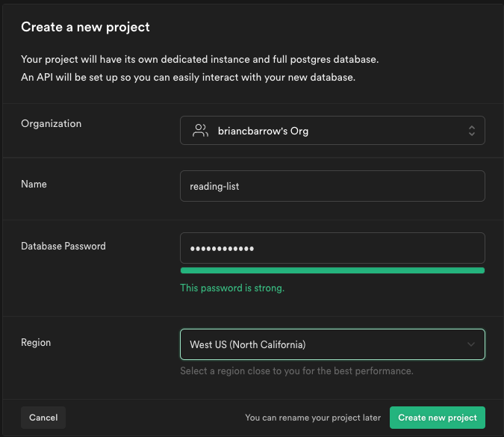Image resolution: width=504 pixels, height=437 pixels.
Task: Click the green password strength bar
Action: [x=332, y=270]
